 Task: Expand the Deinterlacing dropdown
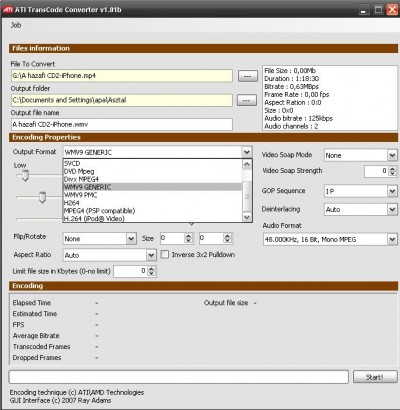tap(392, 209)
